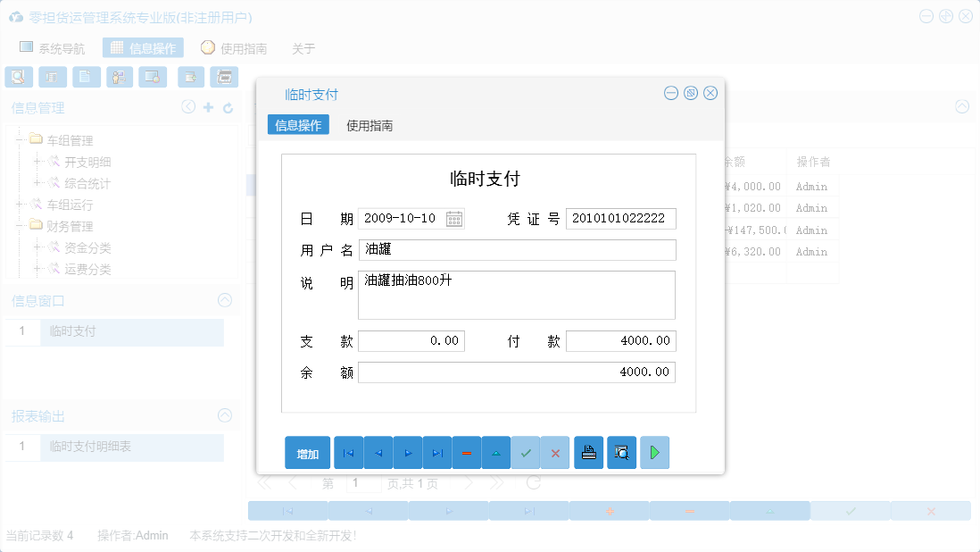Open the date calendar picker next to 日期
The height and width of the screenshot is (552, 980).
coord(455,218)
